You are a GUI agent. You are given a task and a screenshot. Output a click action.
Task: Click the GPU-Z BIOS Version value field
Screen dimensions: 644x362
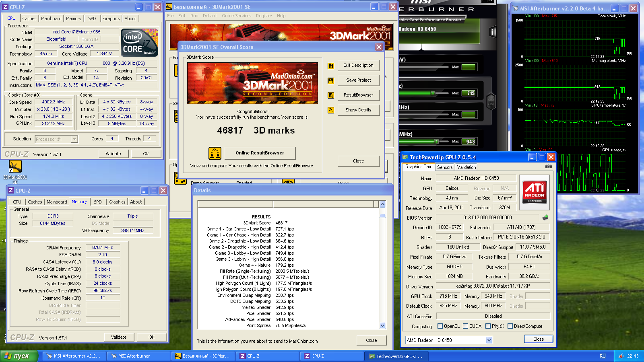pos(487,218)
